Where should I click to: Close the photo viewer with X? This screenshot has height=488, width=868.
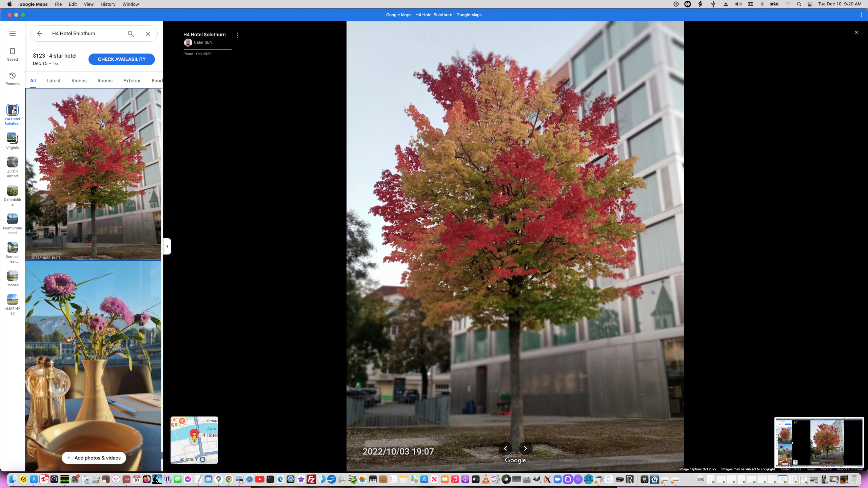coord(856,32)
